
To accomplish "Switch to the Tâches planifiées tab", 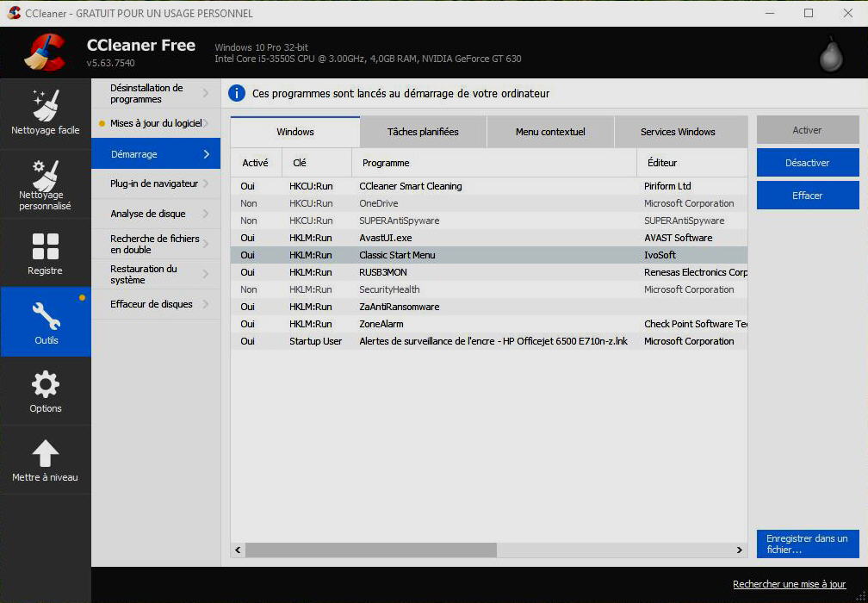I will [423, 132].
